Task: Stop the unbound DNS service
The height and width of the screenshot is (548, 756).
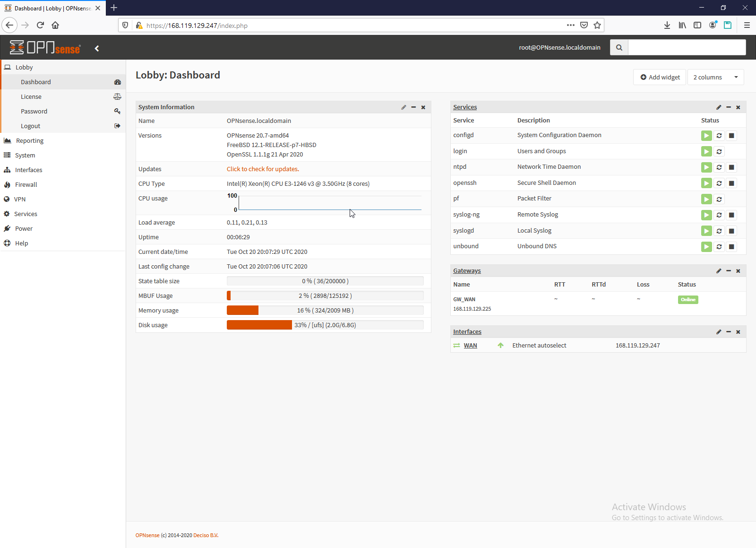Action: (731, 247)
